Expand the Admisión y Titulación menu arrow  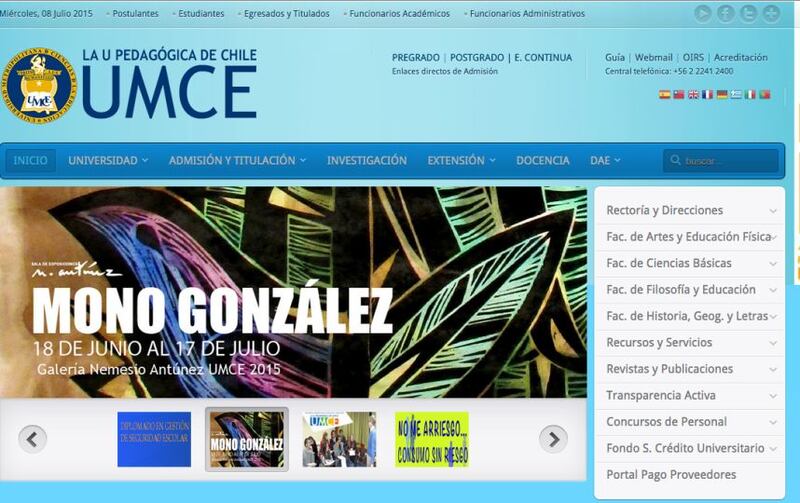click(x=303, y=161)
